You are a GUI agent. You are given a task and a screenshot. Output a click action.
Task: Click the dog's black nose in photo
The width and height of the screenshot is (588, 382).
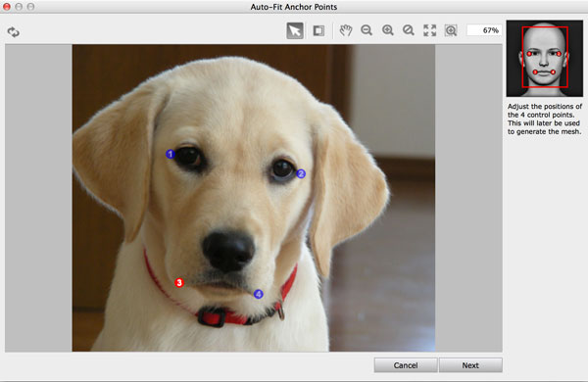[228, 250]
